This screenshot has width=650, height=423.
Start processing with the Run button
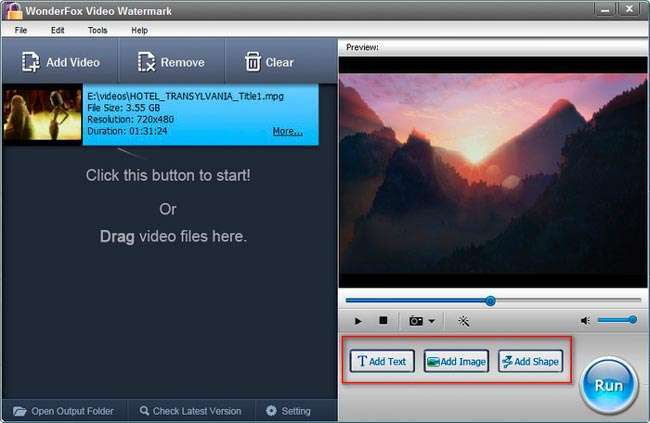[609, 386]
